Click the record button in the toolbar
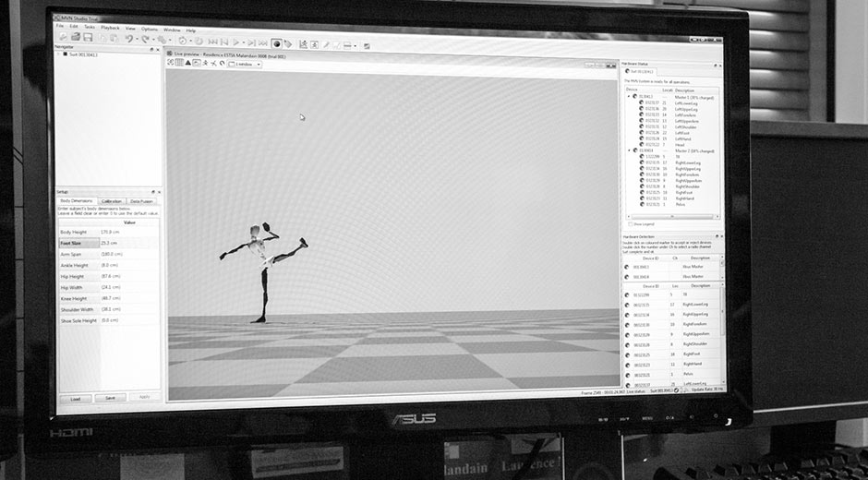Image resolution: width=868 pixels, height=480 pixels. [x=276, y=42]
